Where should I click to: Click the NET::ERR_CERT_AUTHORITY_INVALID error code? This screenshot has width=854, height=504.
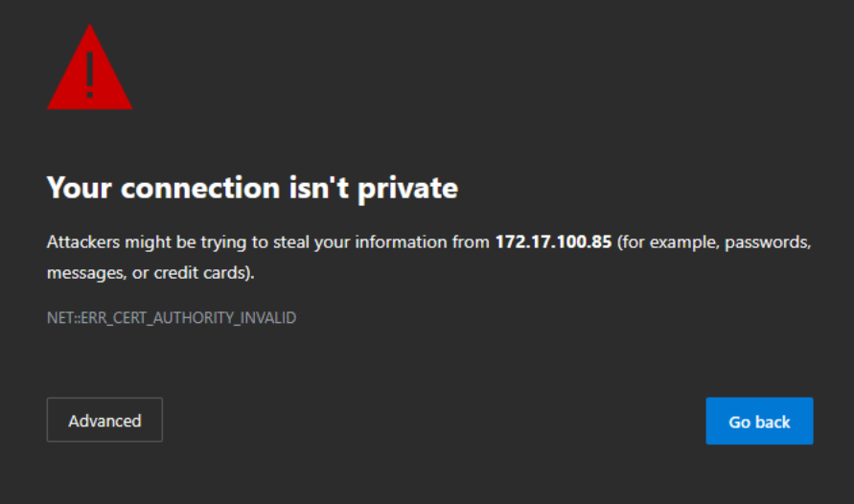pyautogui.click(x=172, y=317)
